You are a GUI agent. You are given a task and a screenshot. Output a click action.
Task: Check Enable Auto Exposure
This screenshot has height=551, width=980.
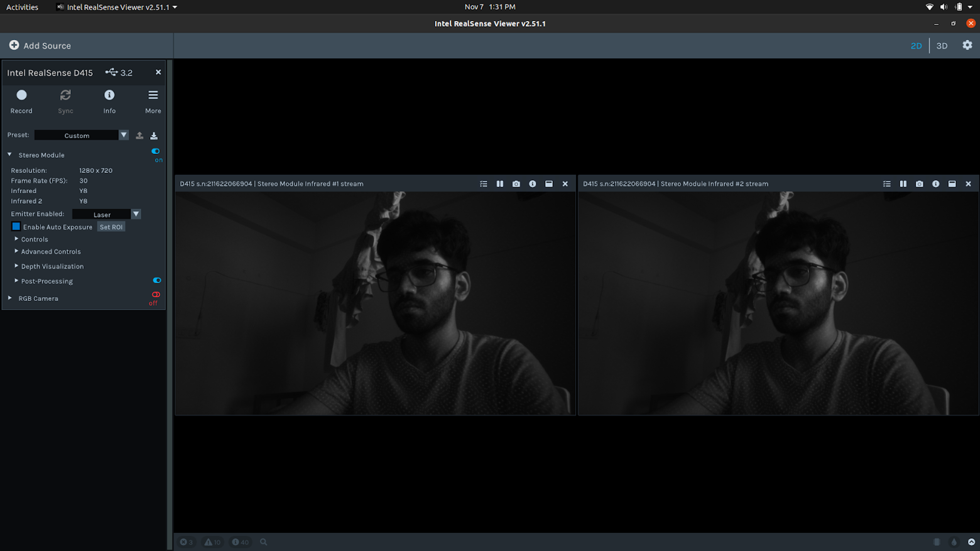(16, 227)
